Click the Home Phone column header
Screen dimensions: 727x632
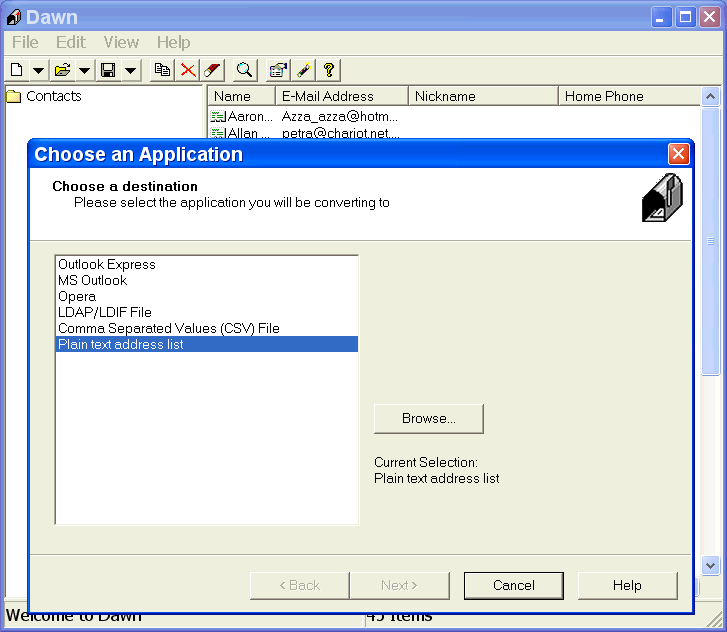pyautogui.click(x=629, y=96)
